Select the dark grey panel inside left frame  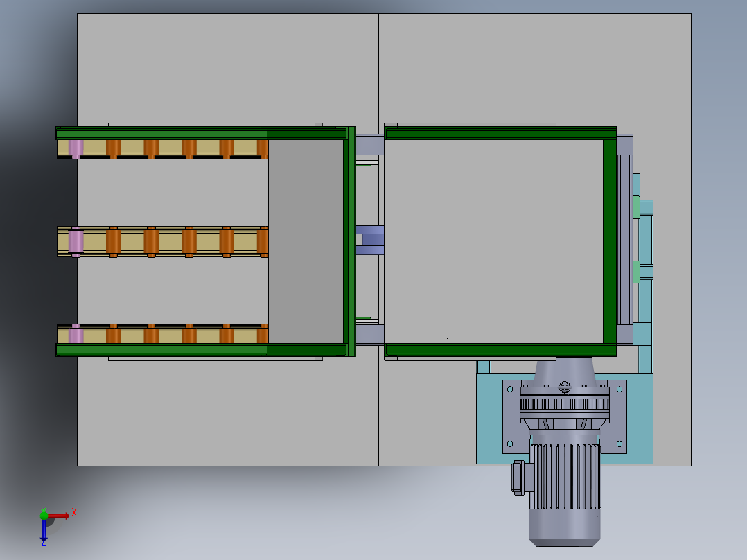(x=306, y=241)
